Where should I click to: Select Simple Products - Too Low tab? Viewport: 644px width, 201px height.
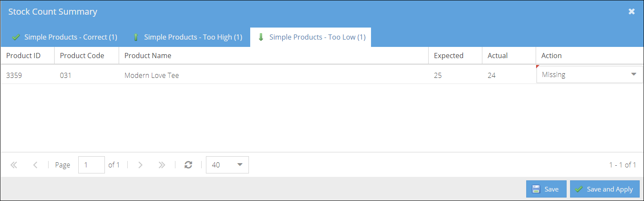[x=311, y=37]
